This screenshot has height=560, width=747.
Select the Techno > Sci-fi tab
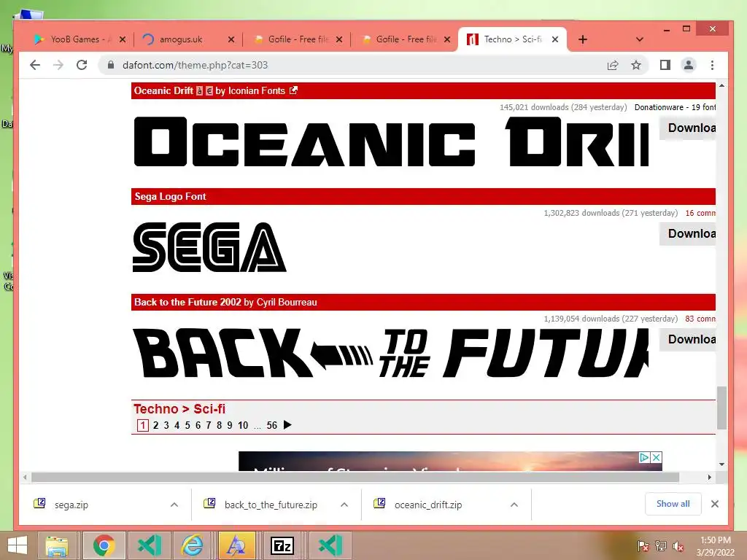(x=512, y=39)
